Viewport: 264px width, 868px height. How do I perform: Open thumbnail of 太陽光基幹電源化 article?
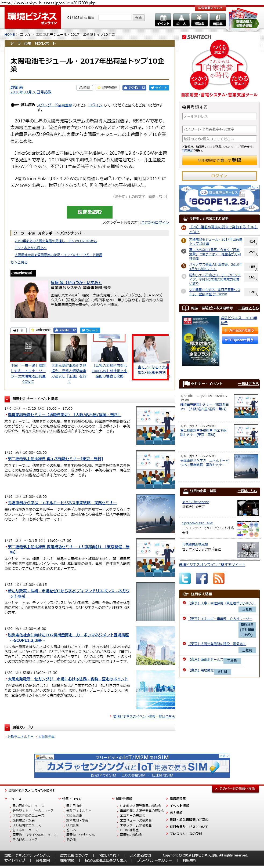[x=69, y=348]
